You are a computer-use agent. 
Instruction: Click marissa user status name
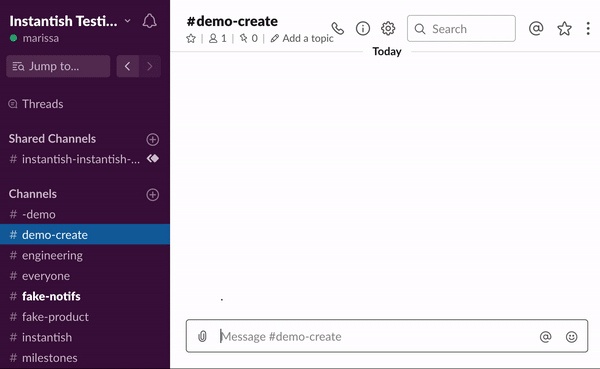click(x=41, y=38)
